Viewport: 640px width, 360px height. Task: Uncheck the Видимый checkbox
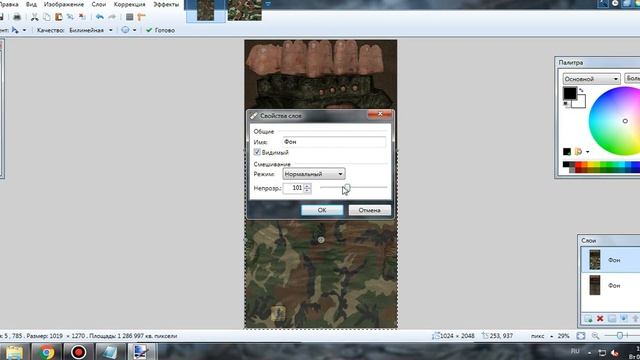tap(257, 152)
